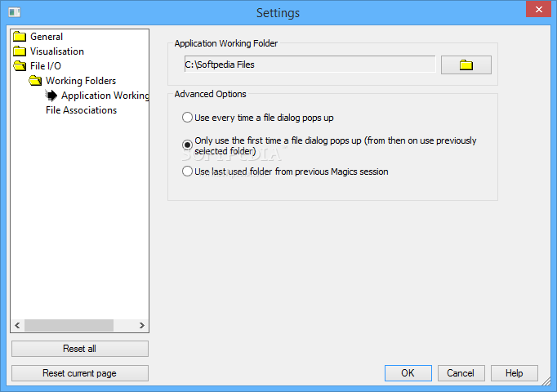Click the black arrow beside Application Working
This screenshot has width=557, height=392.
51,96
